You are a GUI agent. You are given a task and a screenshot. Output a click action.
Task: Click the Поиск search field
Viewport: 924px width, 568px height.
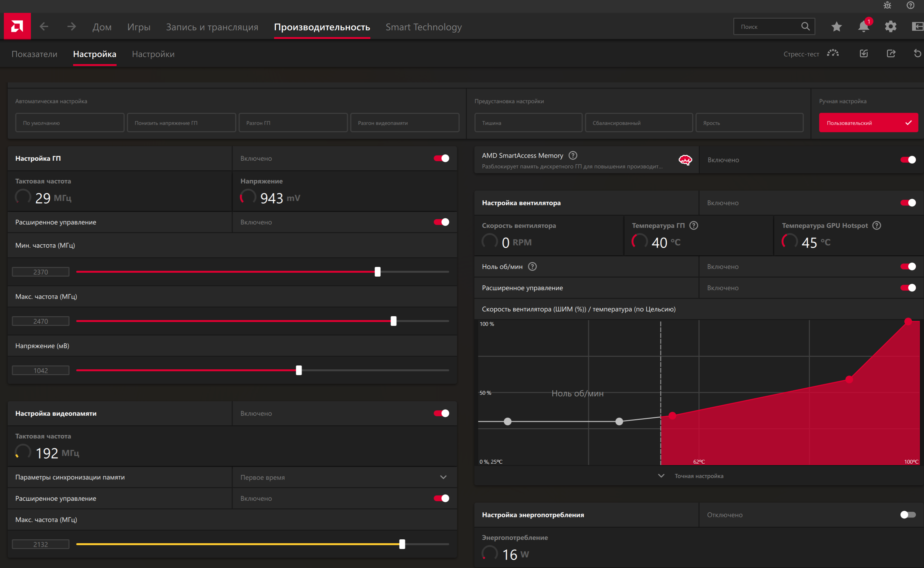pyautogui.click(x=767, y=27)
